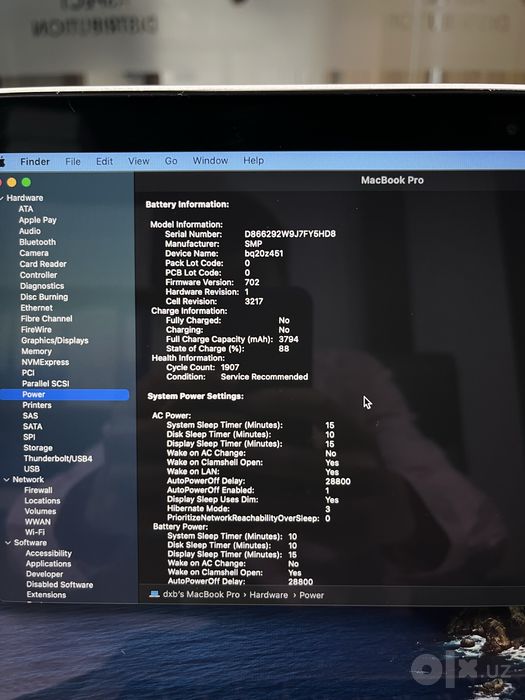The height and width of the screenshot is (700, 525).
Task: Click the laptop icon in path bar
Action: 154,594
